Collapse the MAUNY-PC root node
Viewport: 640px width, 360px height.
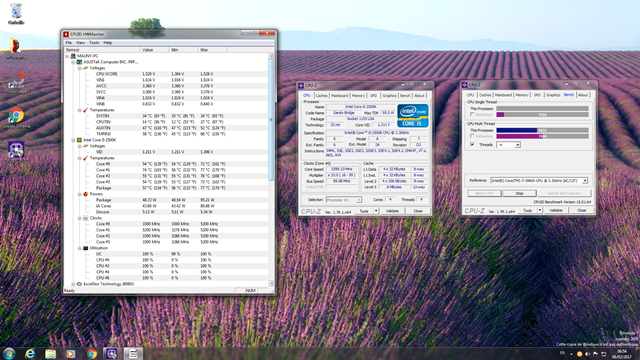[x=67, y=56]
